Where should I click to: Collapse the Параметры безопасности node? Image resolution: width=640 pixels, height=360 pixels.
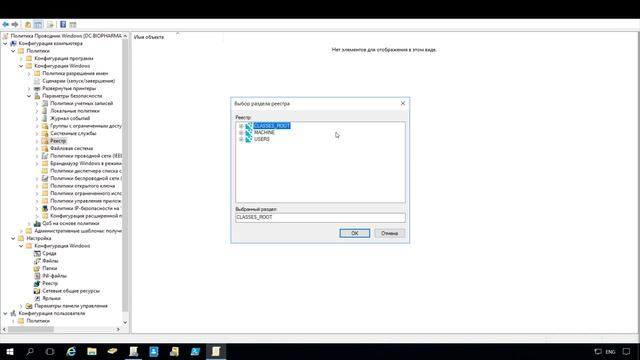29,96
